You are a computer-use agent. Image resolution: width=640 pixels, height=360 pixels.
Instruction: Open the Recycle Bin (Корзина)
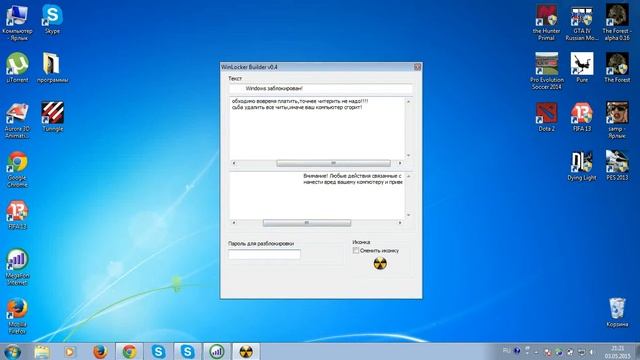617,313
